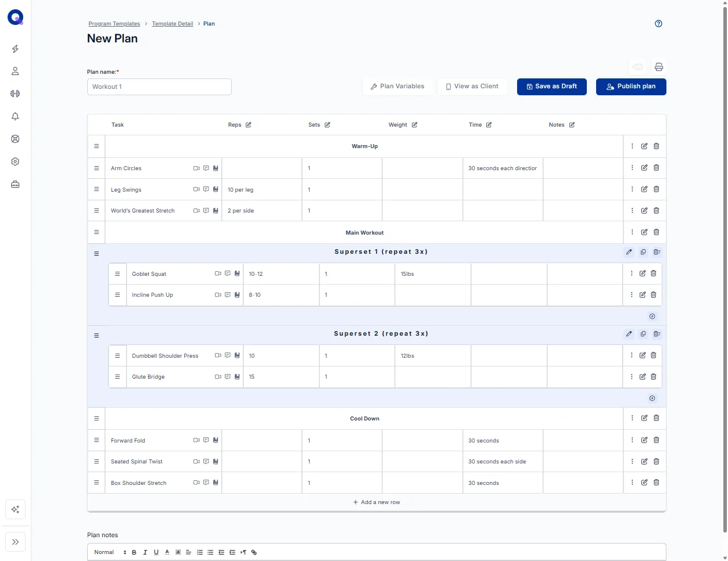Edit the Box Shoulder Stretch row
This screenshot has width=728, height=561.
pos(644,483)
